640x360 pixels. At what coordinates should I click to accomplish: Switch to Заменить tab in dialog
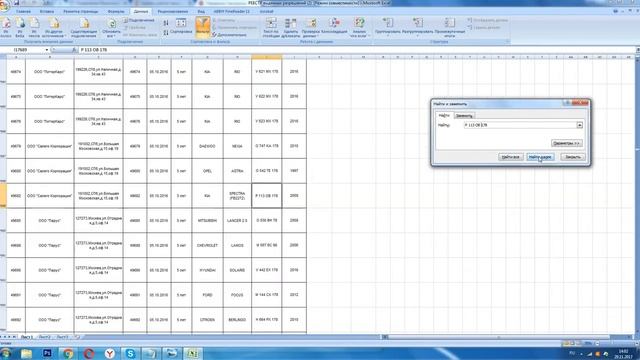pyautogui.click(x=464, y=116)
